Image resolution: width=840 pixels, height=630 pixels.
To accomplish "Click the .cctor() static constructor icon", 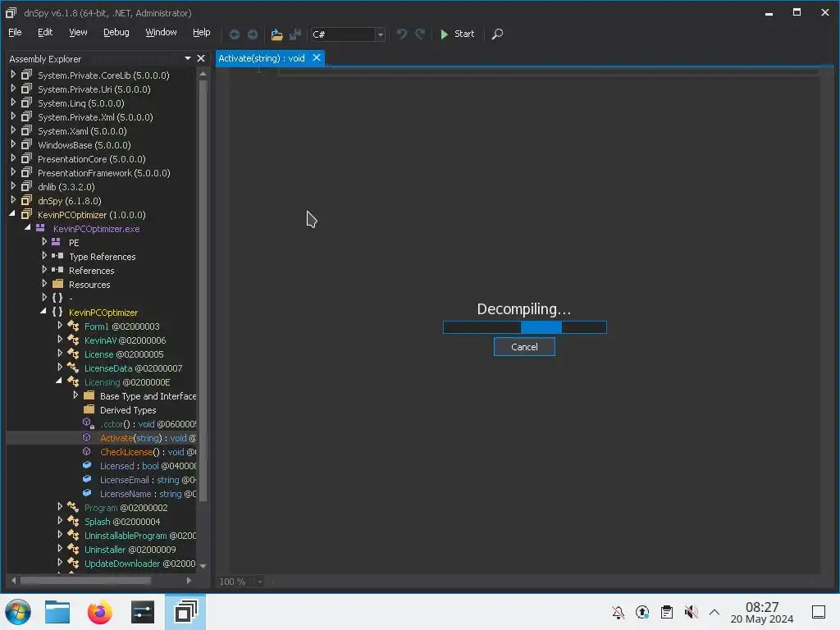I will point(89,424).
